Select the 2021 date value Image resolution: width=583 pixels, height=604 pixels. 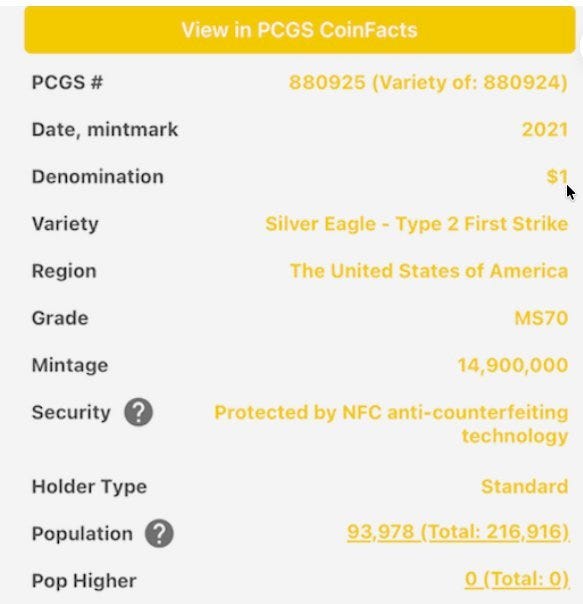545,129
